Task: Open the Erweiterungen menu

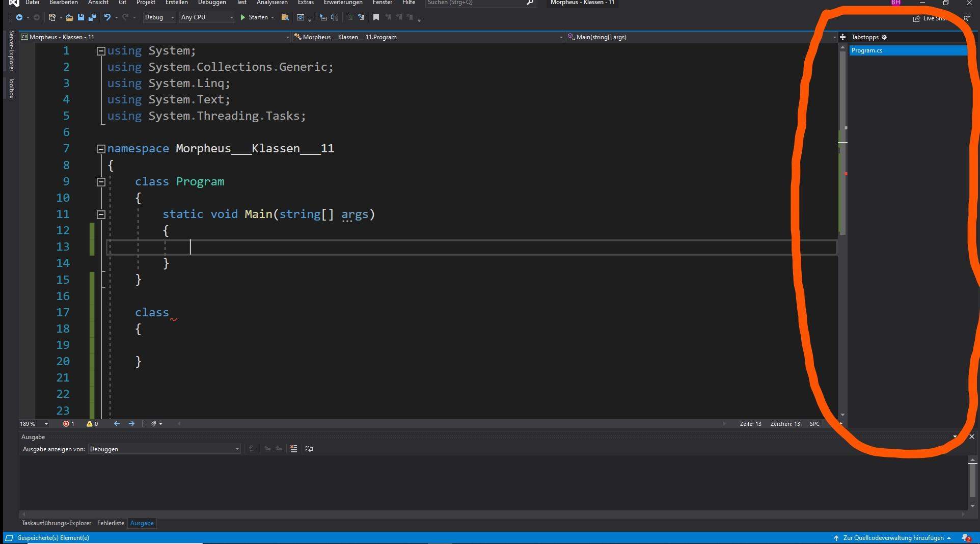Action: [x=343, y=3]
